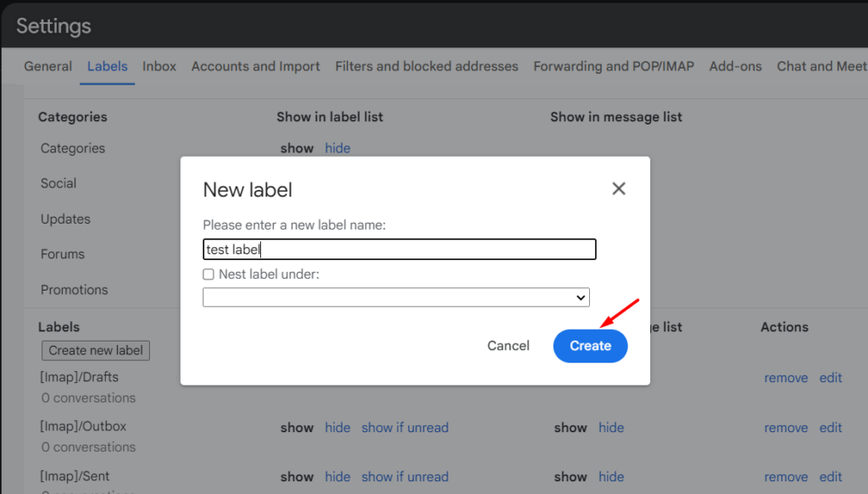The width and height of the screenshot is (868, 494).
Task: Open the parent label dropdown in New label dialog
Action: click(396, 297)
